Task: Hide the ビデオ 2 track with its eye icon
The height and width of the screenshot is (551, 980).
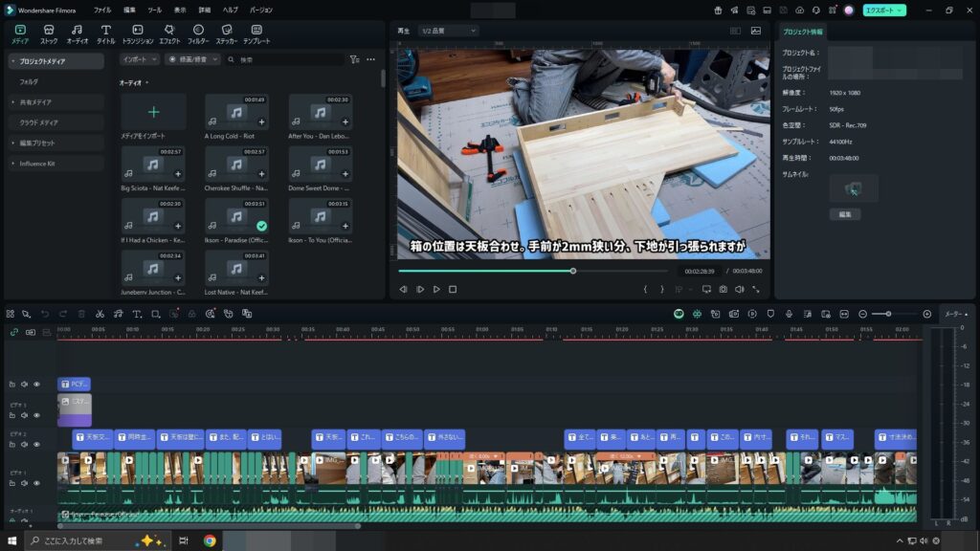Action: click(x=36, y=447)
